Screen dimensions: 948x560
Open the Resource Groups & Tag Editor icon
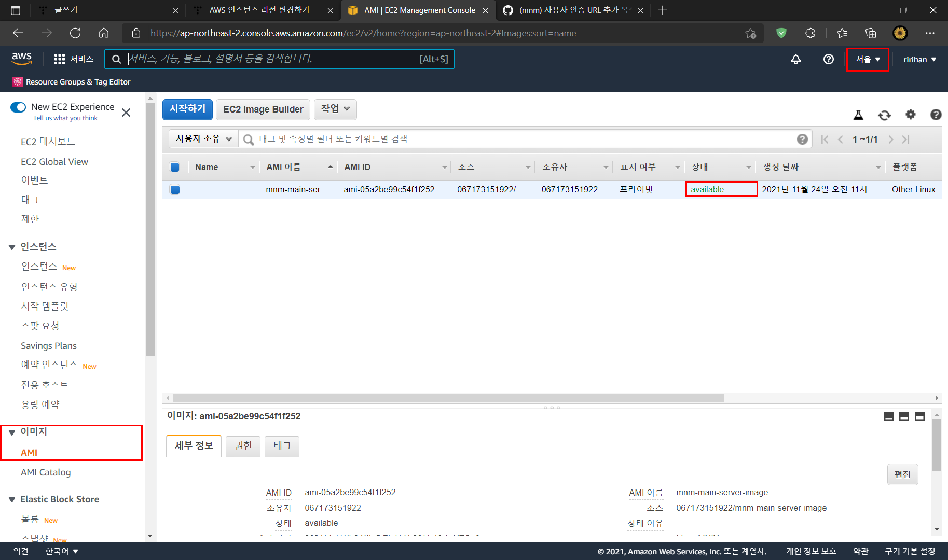coord(18,82)
